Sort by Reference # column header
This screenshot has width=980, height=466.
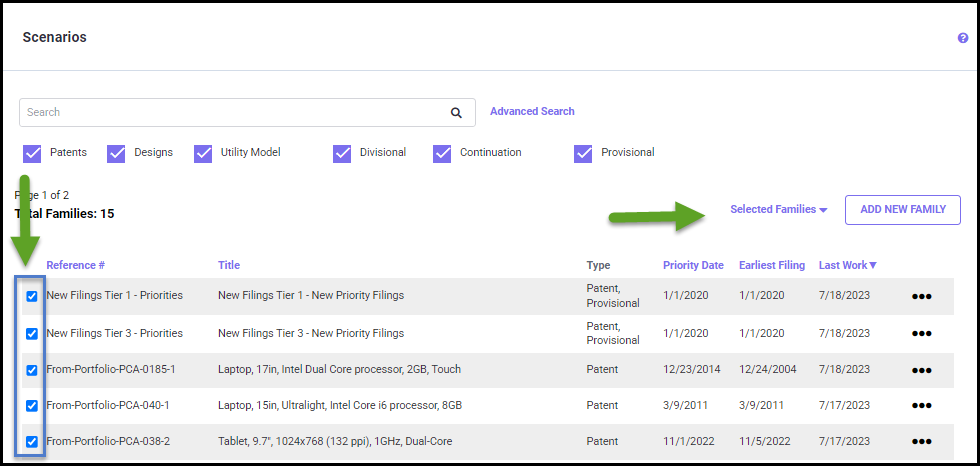[x=75, y=265]
